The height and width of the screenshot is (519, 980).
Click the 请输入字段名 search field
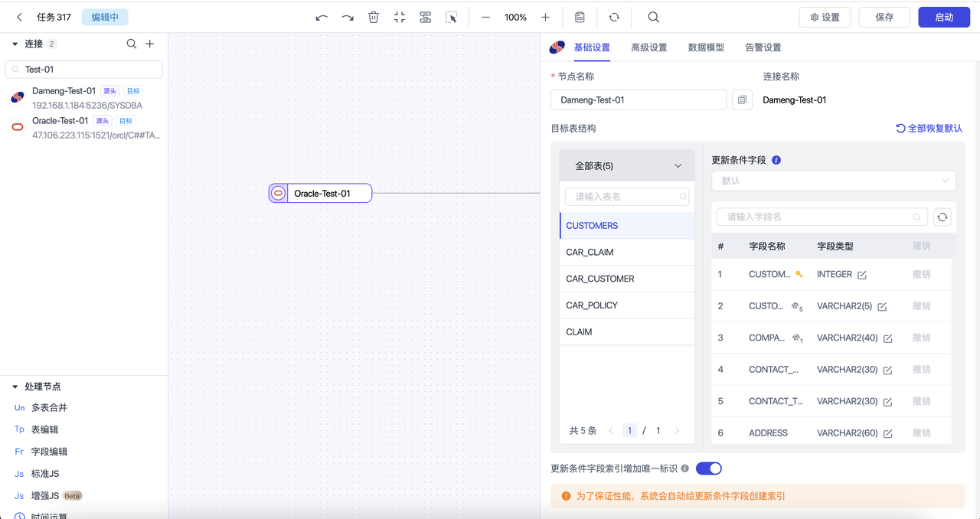click(822, 217)
